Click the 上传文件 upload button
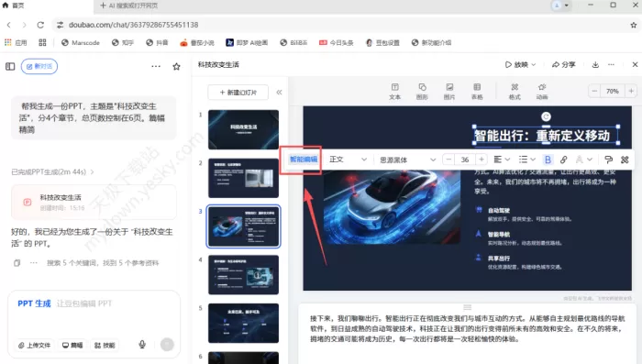Screen dimensions: 642x364 (35, 345)
